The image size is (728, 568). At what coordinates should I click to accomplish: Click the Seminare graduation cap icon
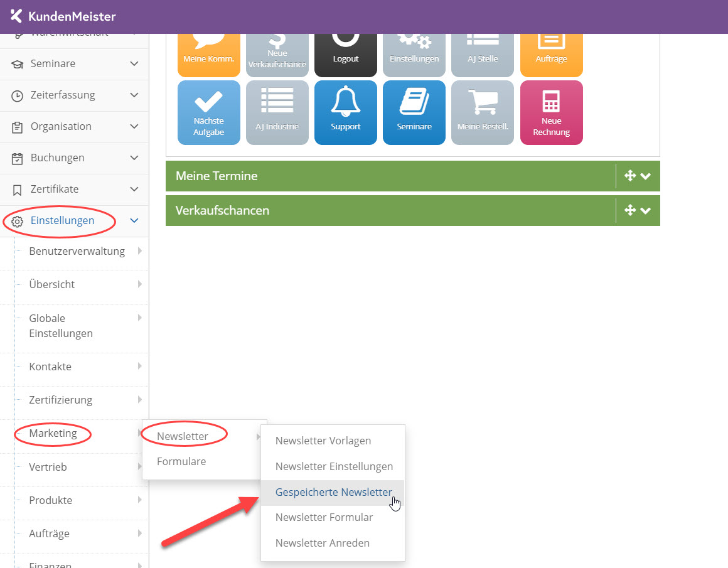point(17,64)
